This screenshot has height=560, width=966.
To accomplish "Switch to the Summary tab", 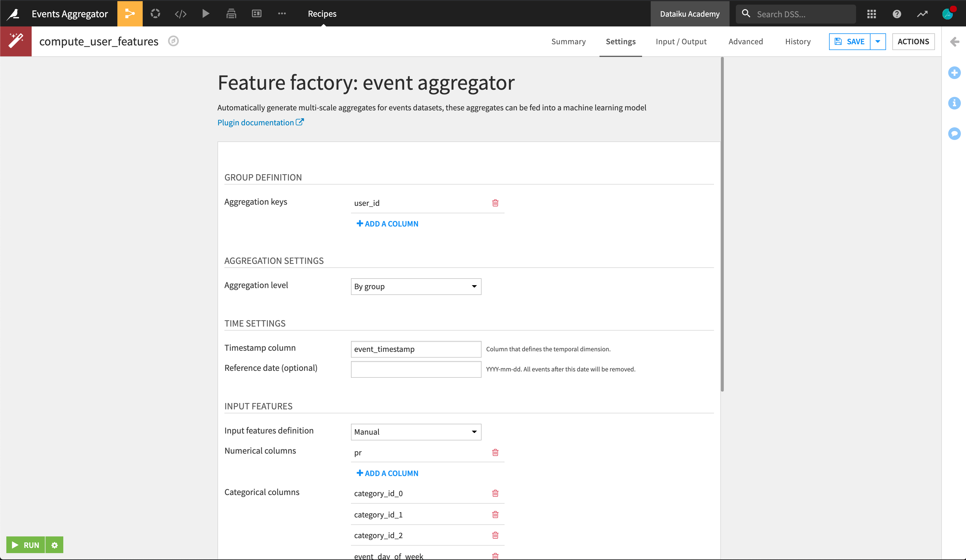I will click(569, 41).
